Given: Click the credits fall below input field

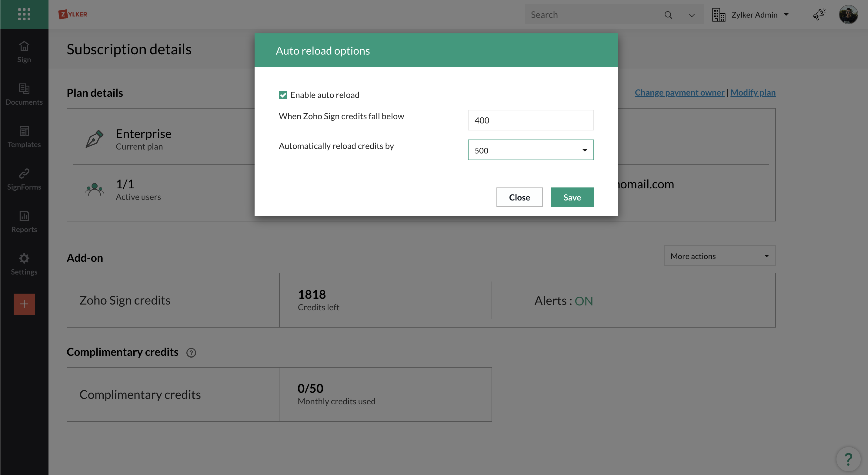Looking at the screenshot, I should pyautogui.click(x=530, y=120).
